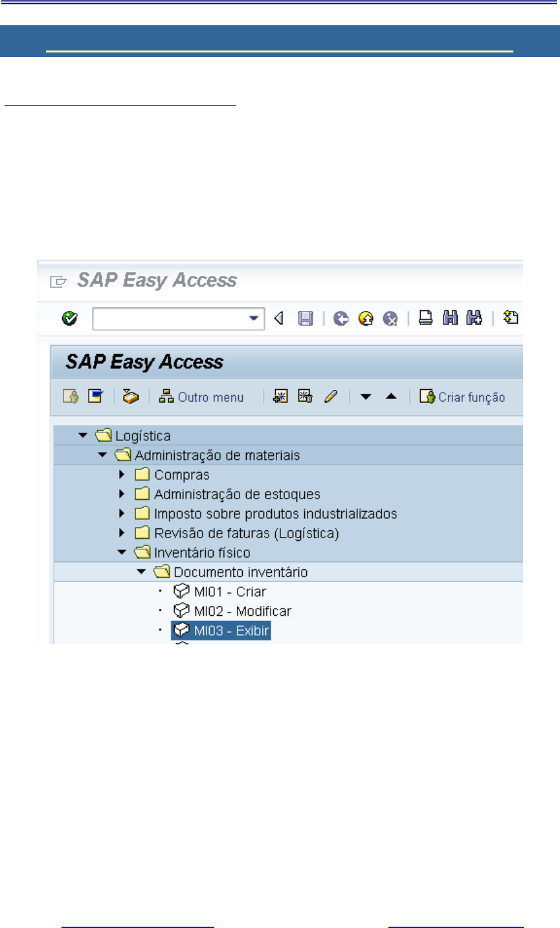The width and height of the screenshot is (560, 928).
Task: Collapse the Administração de materiais node
Action: pos(102,455)
